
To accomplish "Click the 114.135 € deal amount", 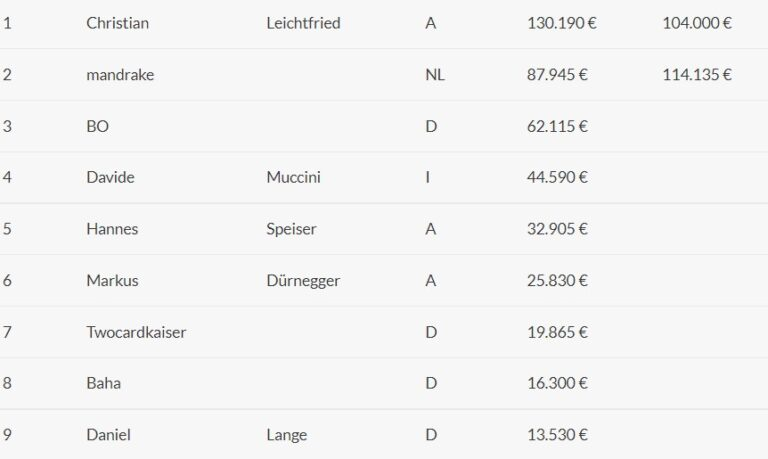I will (x=697, y=74).
